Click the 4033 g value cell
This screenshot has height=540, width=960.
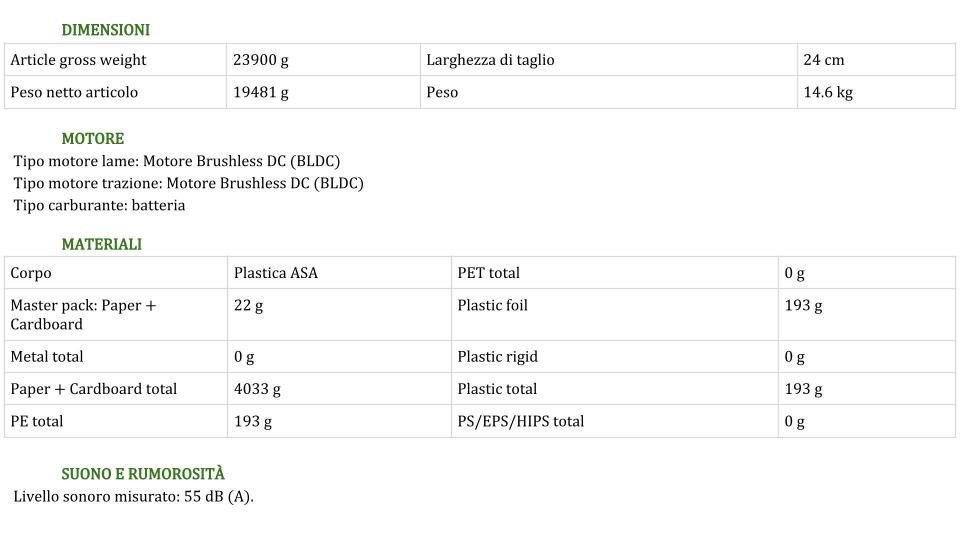[x=339, y=389]
